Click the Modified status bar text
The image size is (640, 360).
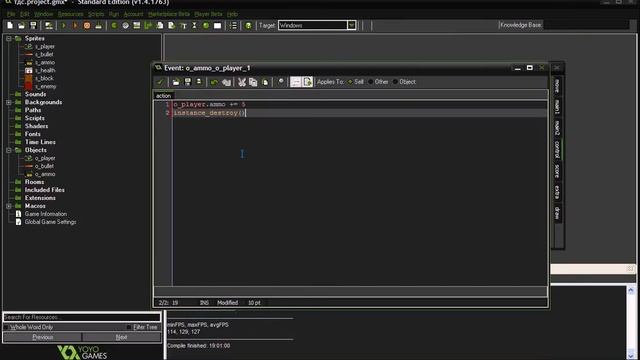tap(227, 303)
